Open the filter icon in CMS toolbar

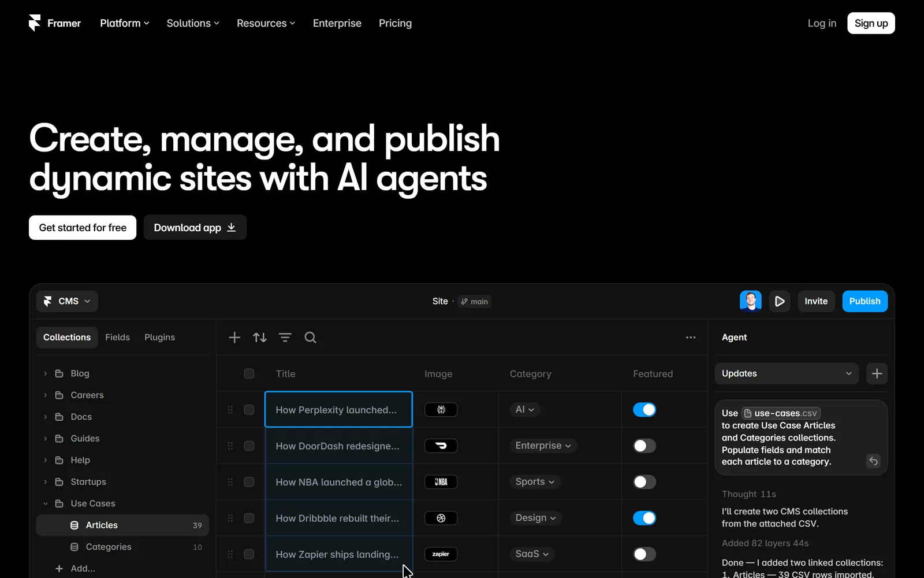pos(285,338)
